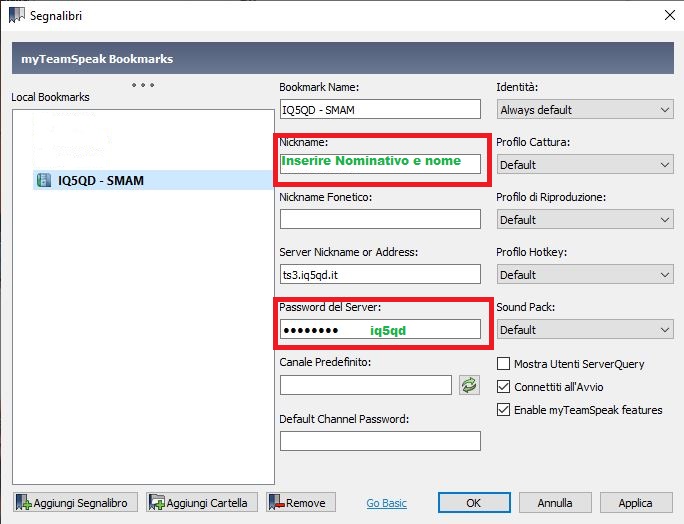Open the Profilo Hotkey dropdown
This screenshot has width=684, height=524.
pos(584,275)
